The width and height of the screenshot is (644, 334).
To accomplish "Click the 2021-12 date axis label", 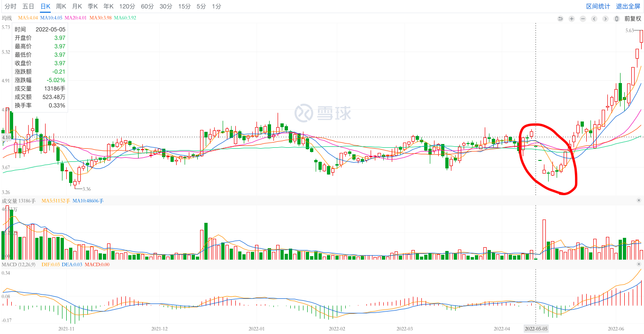I will click(x=159, y=329).
